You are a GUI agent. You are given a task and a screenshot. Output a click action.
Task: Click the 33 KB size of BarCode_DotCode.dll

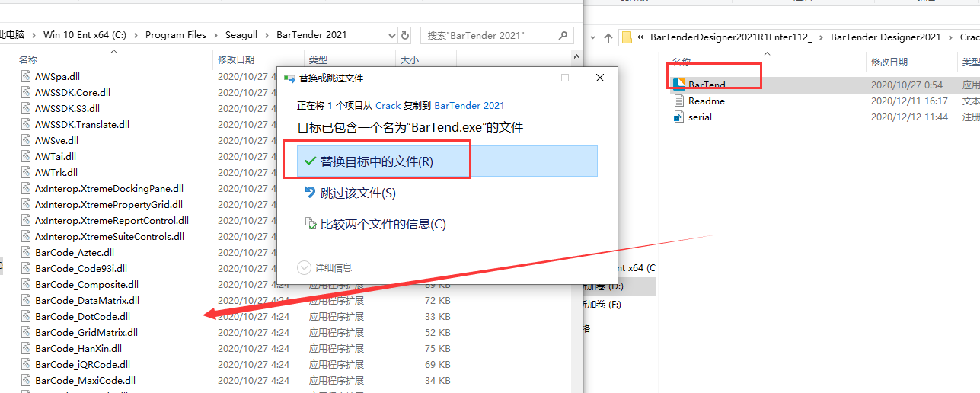[438, 316]
